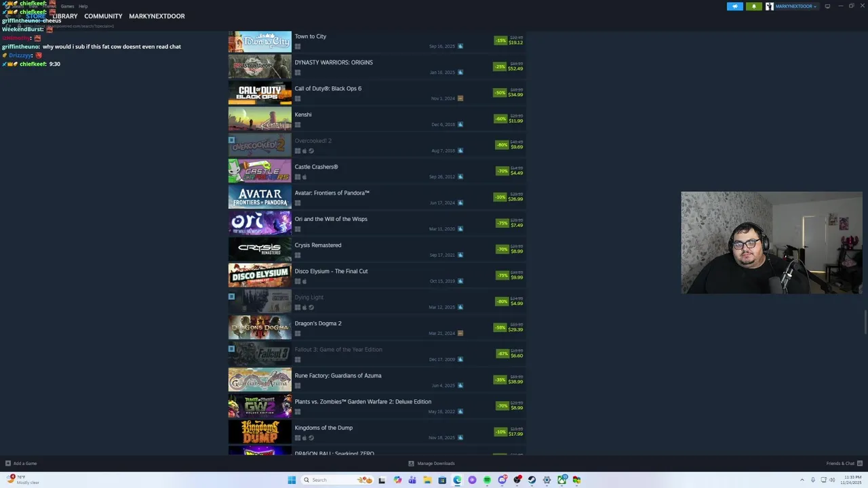Click the $4.49 price for Castle Crashers

(x=517, y=173)
